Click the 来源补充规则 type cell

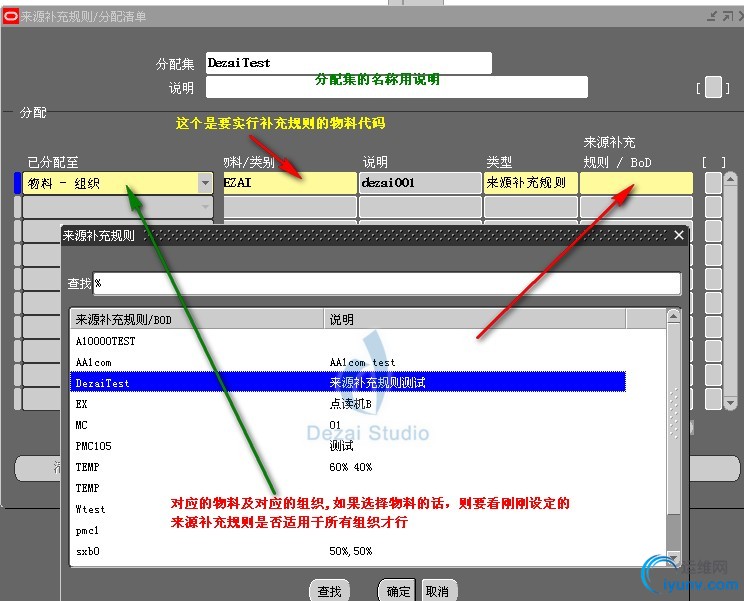pyautogui.click(x=530, y=183)
